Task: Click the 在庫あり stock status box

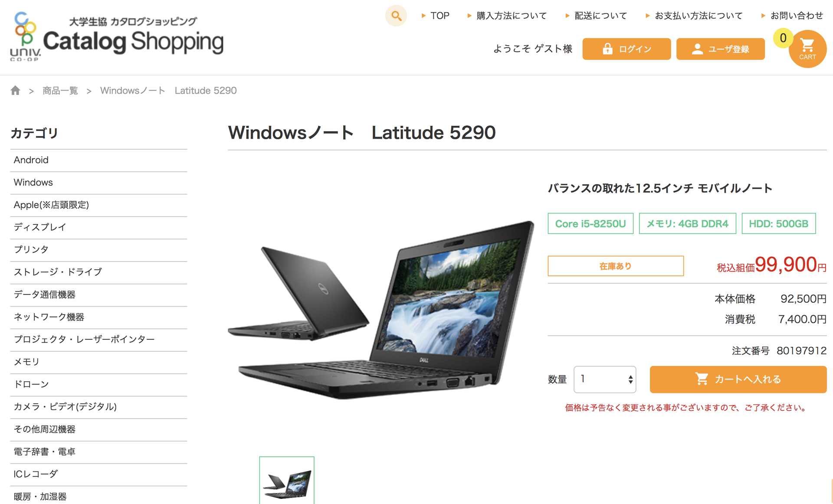Action: (616, 266)
